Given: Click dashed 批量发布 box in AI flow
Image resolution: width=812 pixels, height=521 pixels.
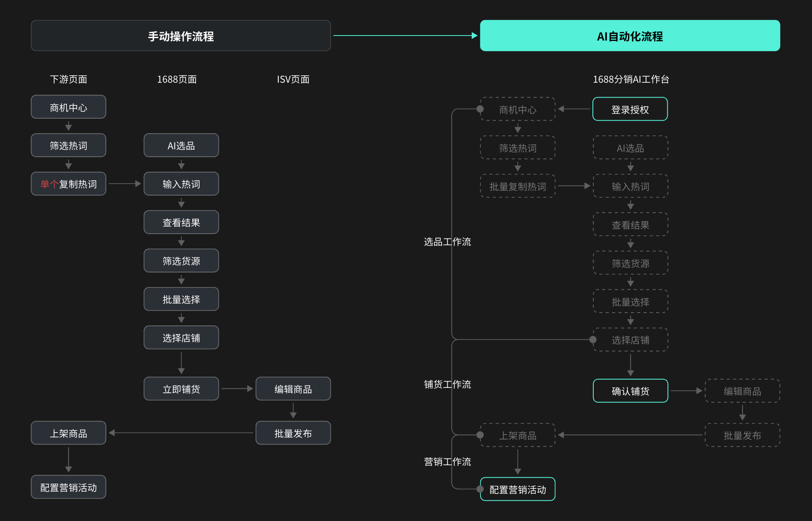Looking at the screenshot, I should [x=743, y=435].
